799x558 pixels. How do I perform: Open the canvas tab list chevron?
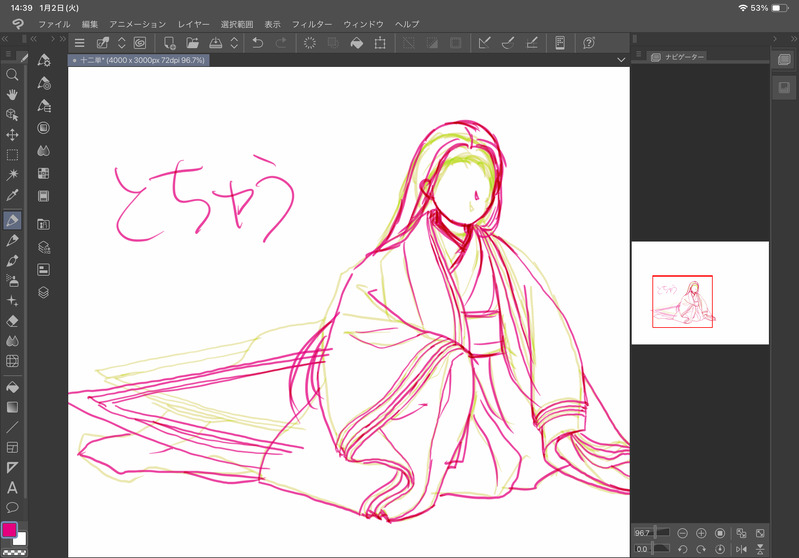pyautogui.click(x=621, y=60)
